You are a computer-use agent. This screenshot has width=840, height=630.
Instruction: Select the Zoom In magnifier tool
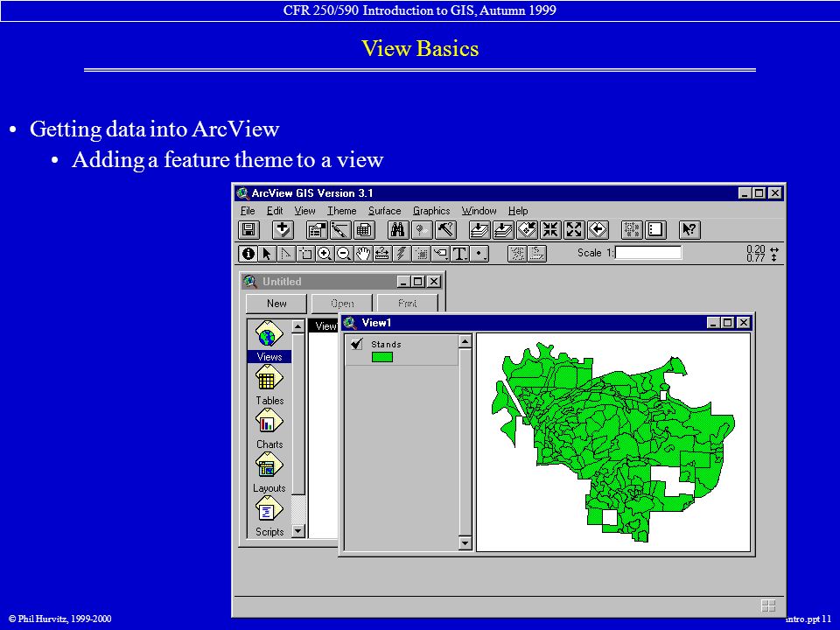pos(325,254)
